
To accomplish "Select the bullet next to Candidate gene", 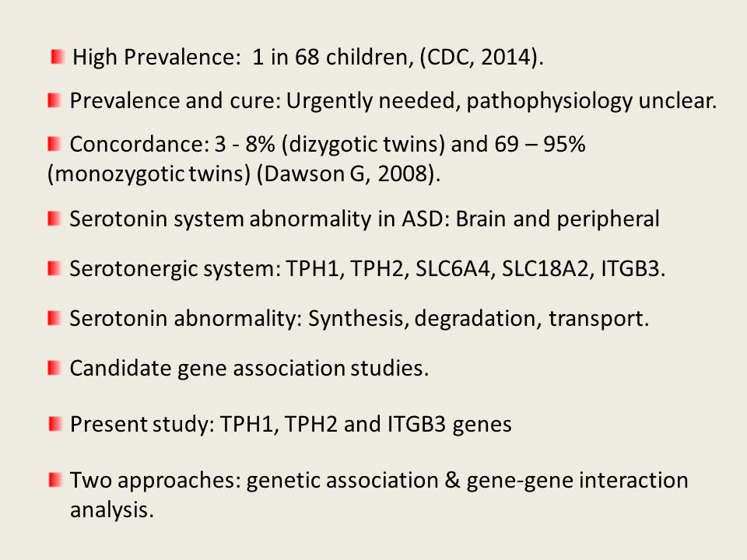I will pos(54,368).
